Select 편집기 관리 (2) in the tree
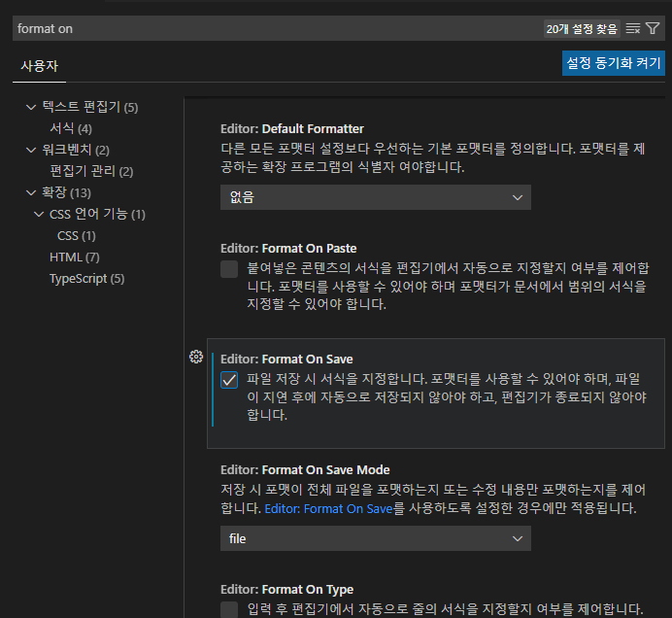The height and width of the screenshot is (618, 672). click(91, 172)
